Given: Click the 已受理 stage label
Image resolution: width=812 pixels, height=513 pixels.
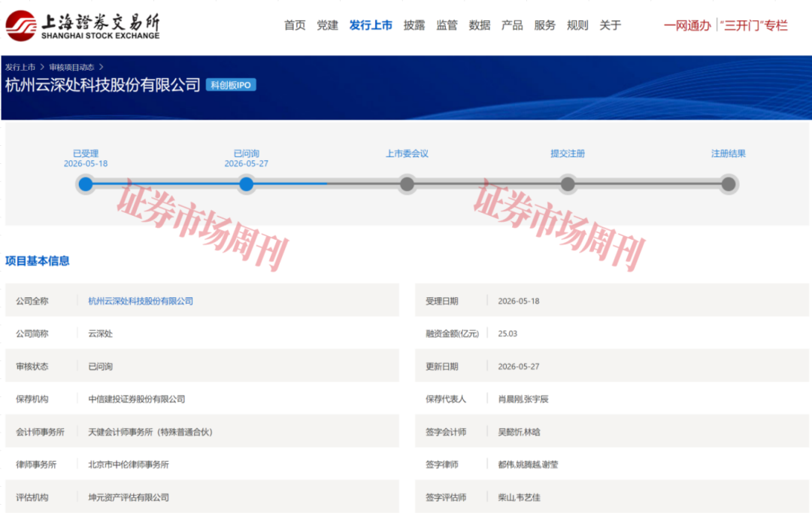Looking at the screenshot, I should [x=86, y=153].
